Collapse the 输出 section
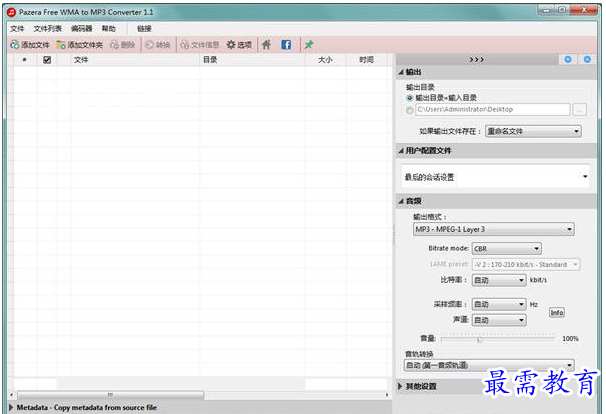The image size is (606, 414). 401,72
